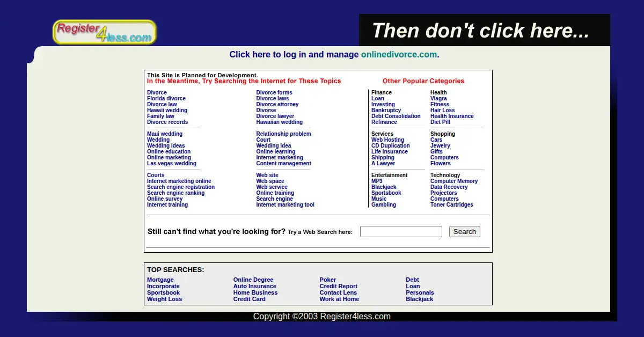This screenshot has width=644, height=337.
Task: Open the Viagra link under Health
Action: (438, 99)
